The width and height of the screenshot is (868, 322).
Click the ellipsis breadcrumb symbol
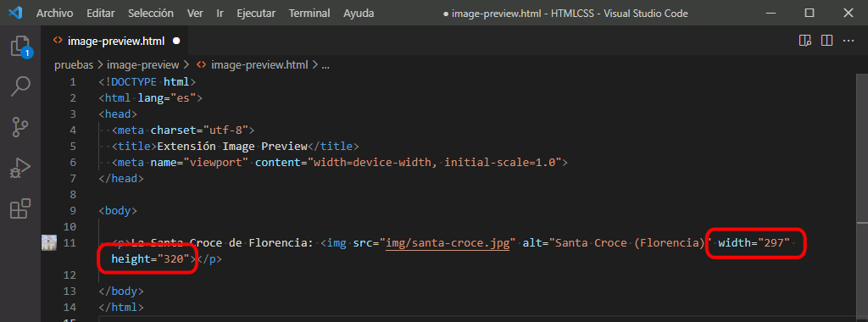pyautogui.click(x=325, y=65)
